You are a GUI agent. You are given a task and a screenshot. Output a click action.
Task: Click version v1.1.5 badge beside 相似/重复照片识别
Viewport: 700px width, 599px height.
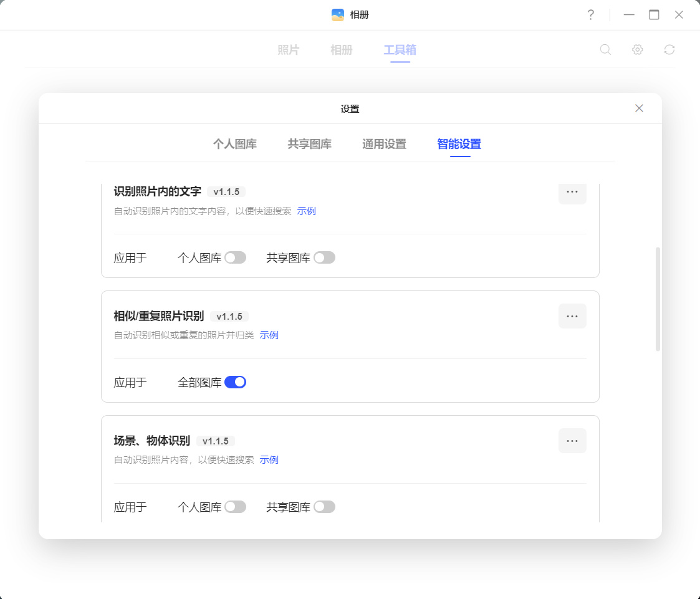point(229,317)
